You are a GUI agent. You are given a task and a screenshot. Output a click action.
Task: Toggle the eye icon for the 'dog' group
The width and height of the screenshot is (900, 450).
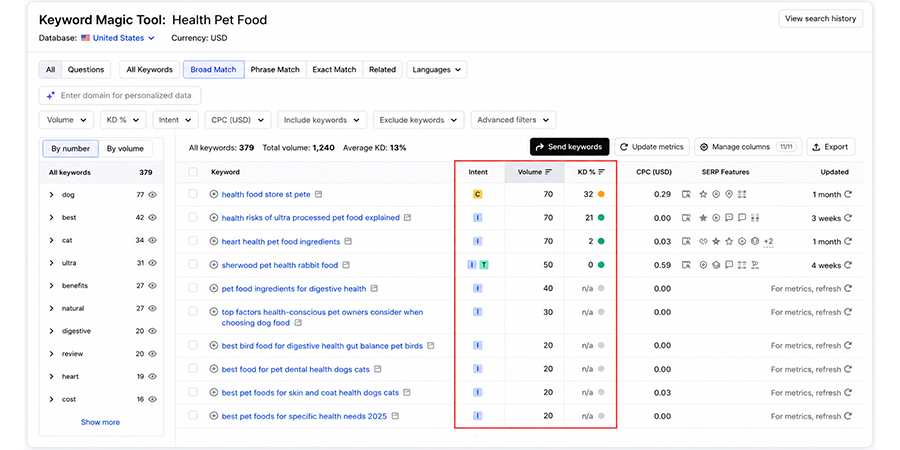coord(153,195)
